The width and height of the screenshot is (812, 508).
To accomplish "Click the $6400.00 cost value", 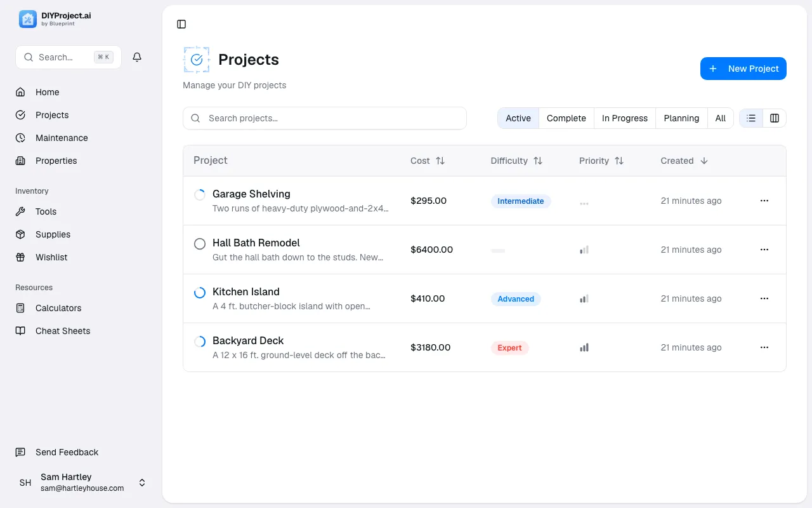I will [432, 250].
